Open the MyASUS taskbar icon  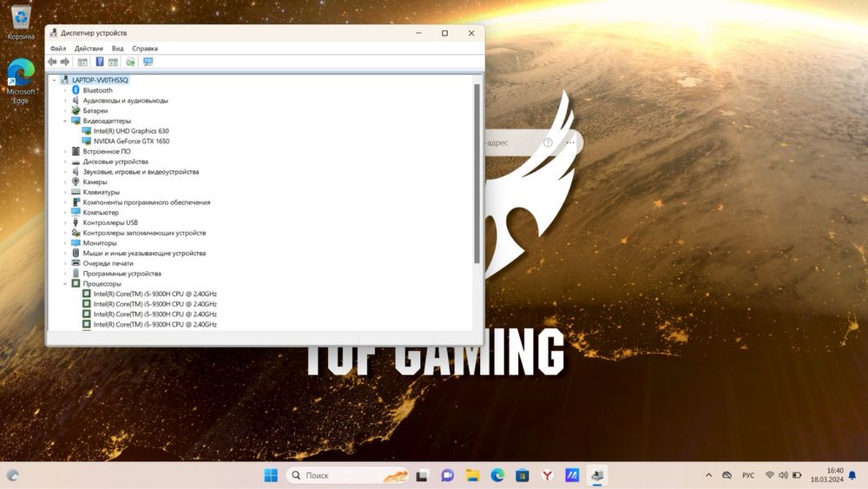tap(572, 475)
